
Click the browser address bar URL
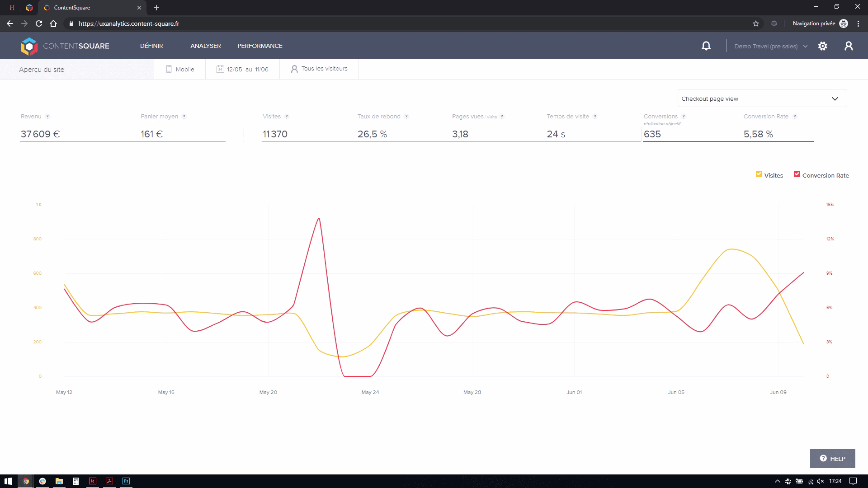point(129,23)
